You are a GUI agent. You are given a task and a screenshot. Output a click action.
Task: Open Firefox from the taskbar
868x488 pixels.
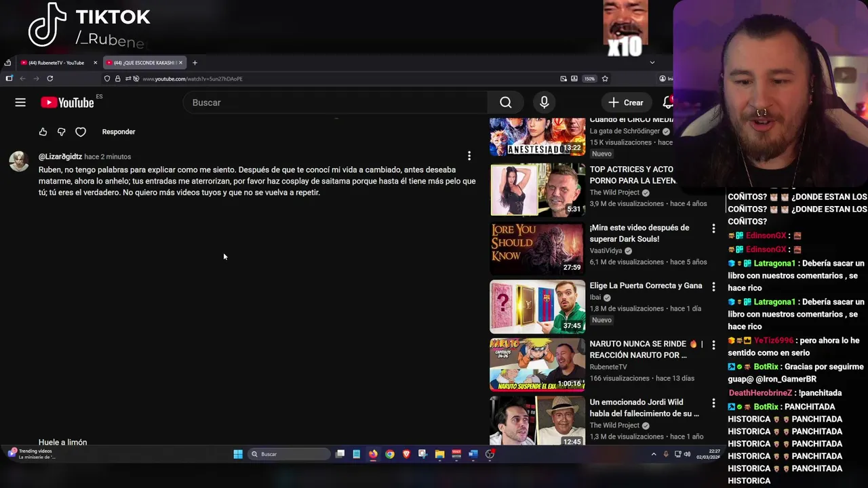click(373, 454)
